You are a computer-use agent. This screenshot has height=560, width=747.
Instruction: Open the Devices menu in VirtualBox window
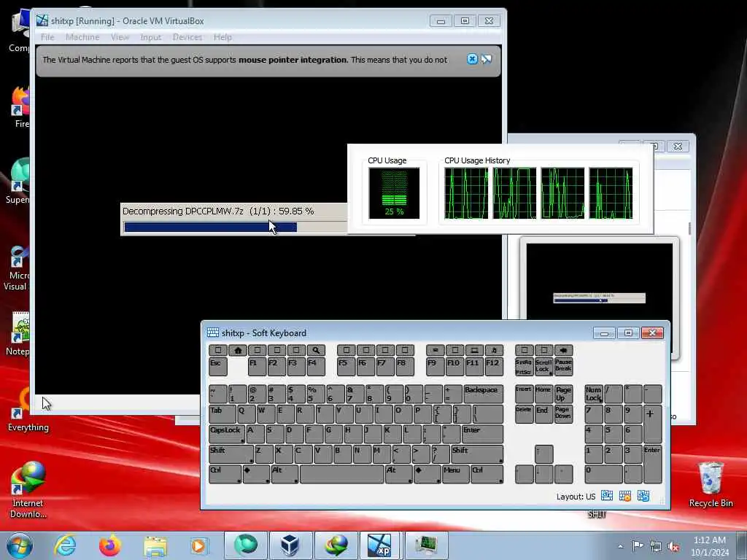pos(187,37)
